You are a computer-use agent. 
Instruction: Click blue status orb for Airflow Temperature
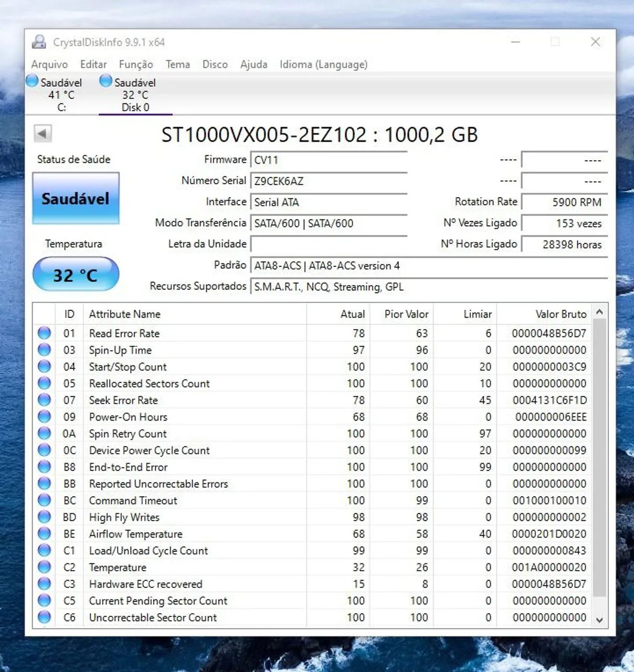44,534
